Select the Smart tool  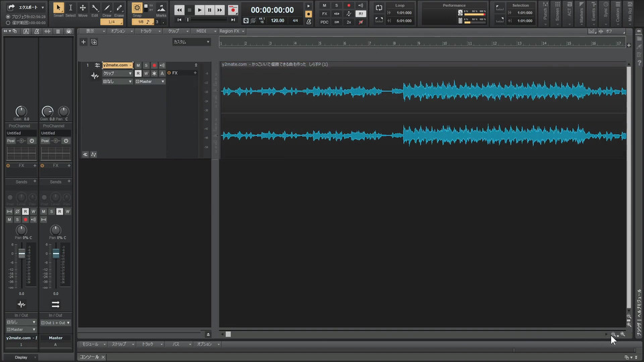(x=58, y=8)
